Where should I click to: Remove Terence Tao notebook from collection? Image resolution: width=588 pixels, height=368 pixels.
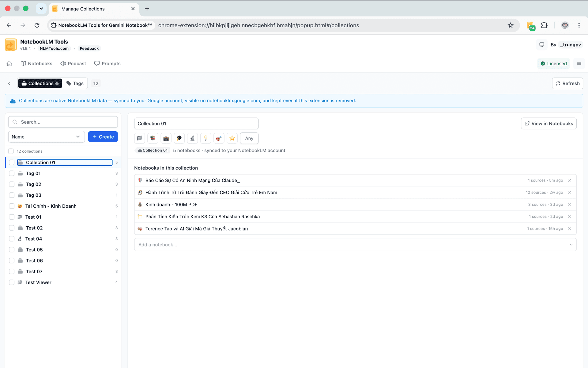coord(570,229)
